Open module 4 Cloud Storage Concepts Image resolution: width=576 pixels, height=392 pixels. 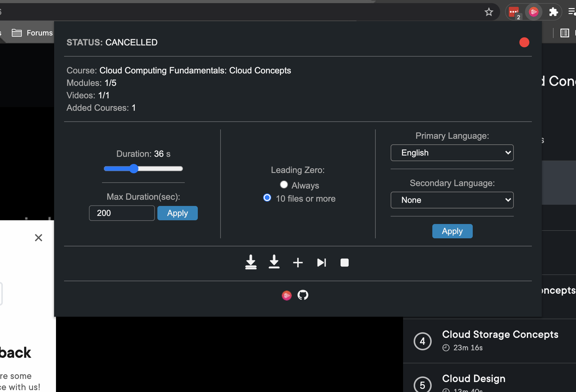(490, 341)
